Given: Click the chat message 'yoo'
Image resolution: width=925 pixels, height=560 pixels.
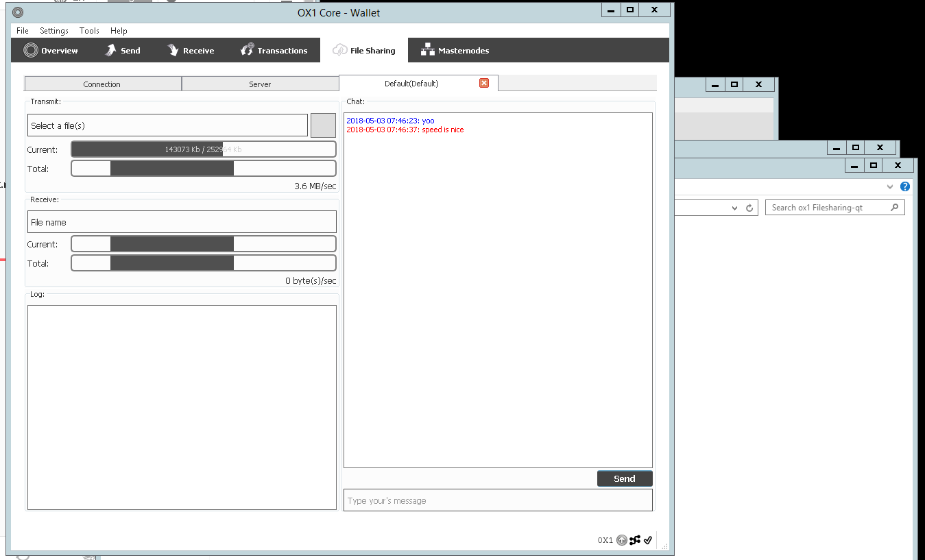Looking at the screenshot, I should coord(428,121).
